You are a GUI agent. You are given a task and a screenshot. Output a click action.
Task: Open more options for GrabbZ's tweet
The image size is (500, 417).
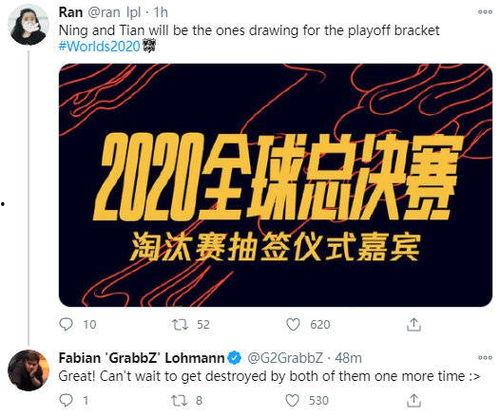point(485,357)
